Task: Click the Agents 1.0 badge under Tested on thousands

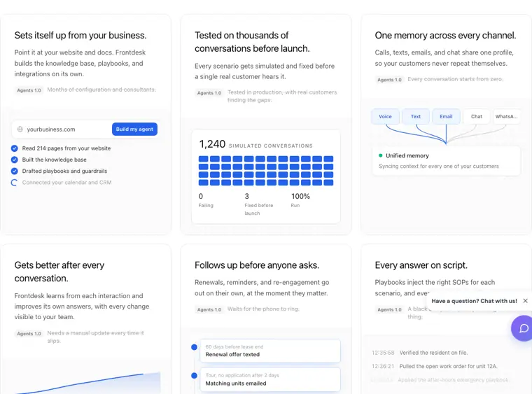Action: (209, 93)
